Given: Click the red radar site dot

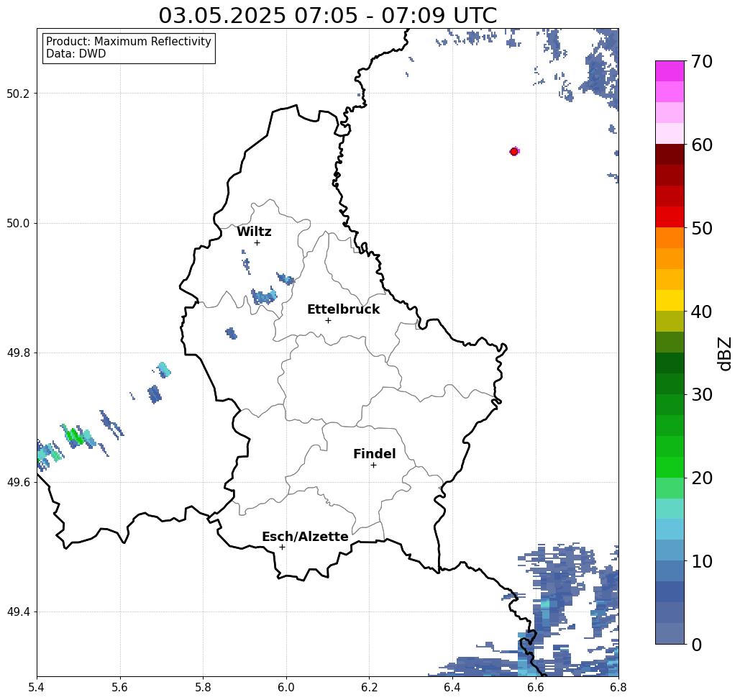Looking at the screenshot, I should tap(514, 152).
